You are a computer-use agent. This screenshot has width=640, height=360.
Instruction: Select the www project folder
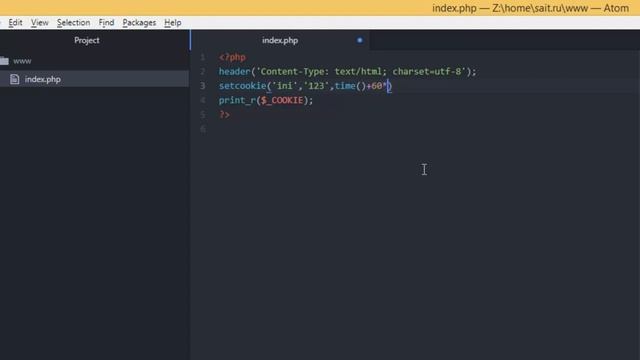point(22,61)
